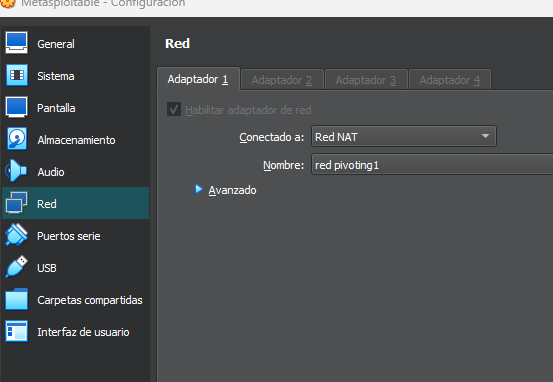553x382 pixels.
Task: Click the Nombre label
Action: point(284,165)
